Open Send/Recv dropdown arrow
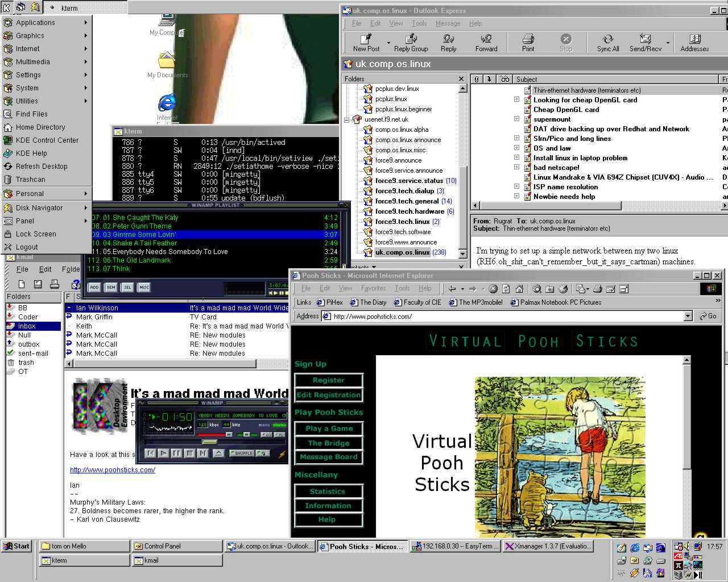The width and height of the screenshot is (728, 582). point(668,43)
